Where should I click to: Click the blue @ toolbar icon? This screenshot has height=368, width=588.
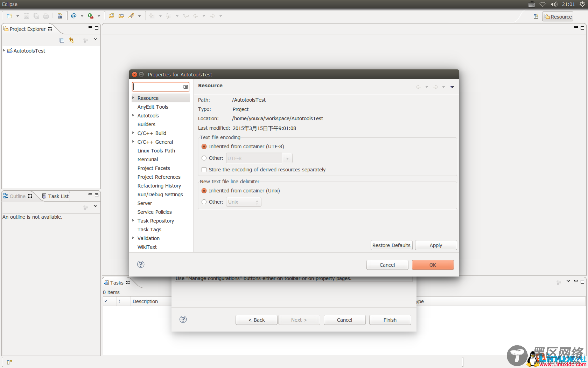pyautogui.click(x=74, y=16)
